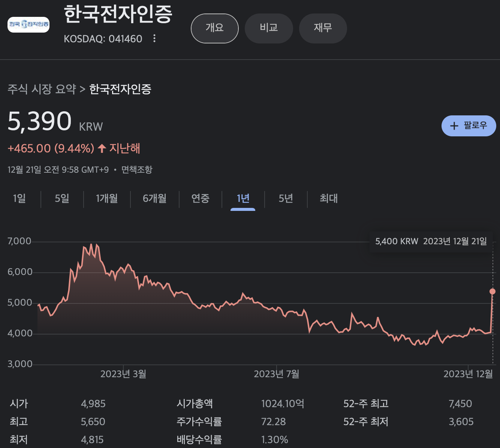Viewport: 500px width, 448px height.
Task: Click the 한국전자인증 page title heading
Action: point(118,14)
